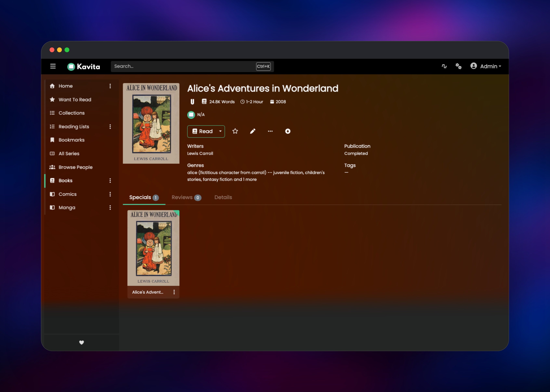Screen dimensions: 550x392
Task: Click the 2008 release year
Action: (281, 102)
